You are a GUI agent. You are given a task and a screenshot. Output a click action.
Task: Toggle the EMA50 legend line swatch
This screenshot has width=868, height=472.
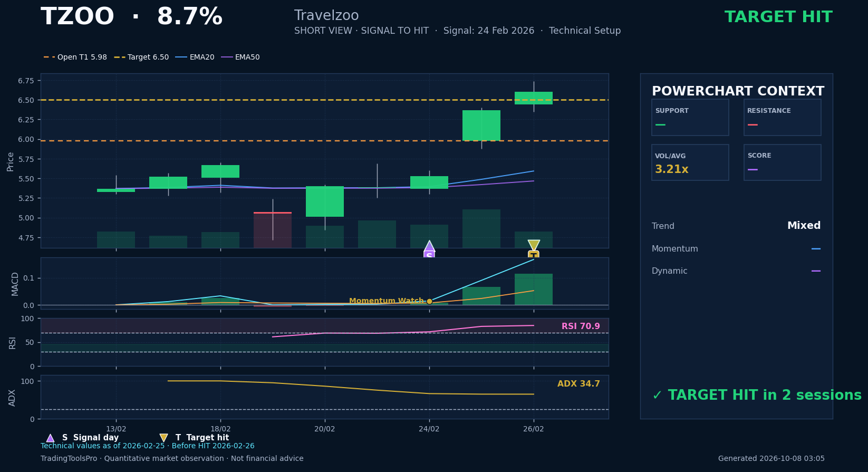(227, 57)
